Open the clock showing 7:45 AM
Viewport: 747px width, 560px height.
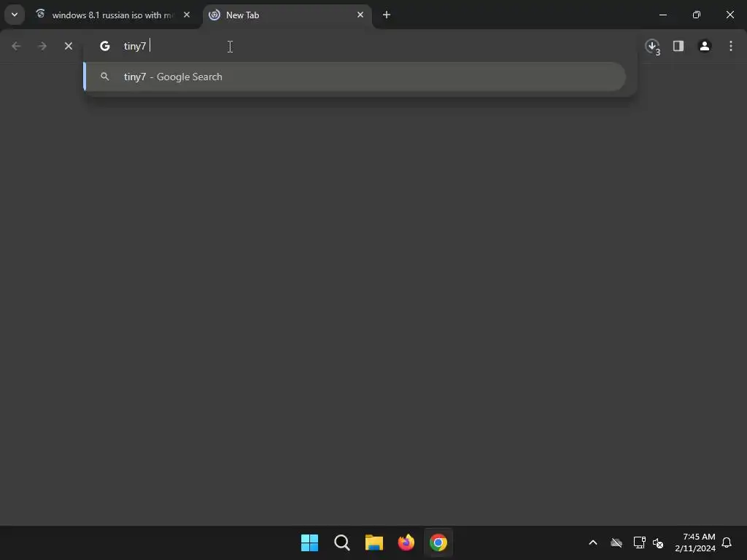(x=695, y=542)
